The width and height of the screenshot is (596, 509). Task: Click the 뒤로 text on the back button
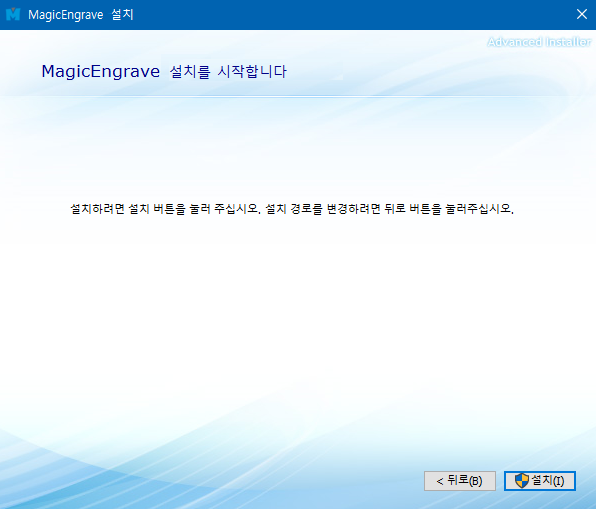pyautogui.click(x=458, y=480)
